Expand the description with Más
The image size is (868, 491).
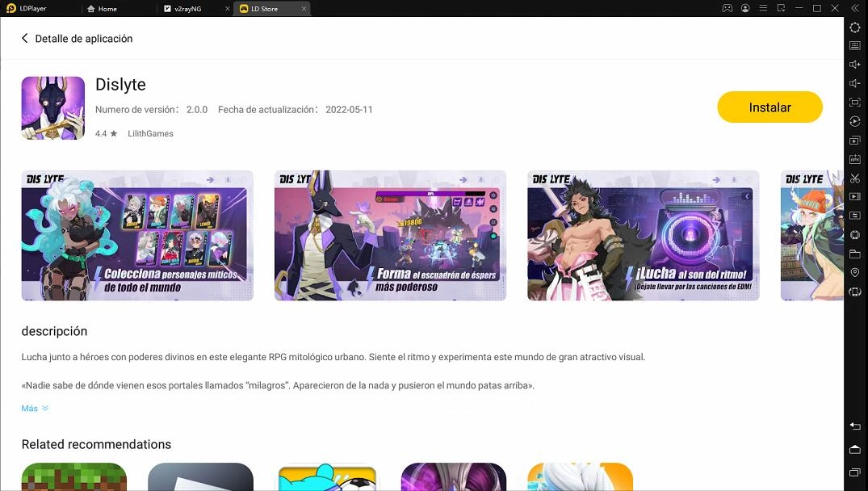(x=35, y=408)
